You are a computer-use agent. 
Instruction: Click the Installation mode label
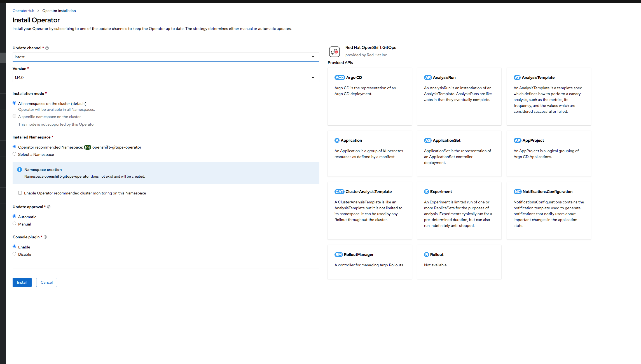[x=28, y=93]
